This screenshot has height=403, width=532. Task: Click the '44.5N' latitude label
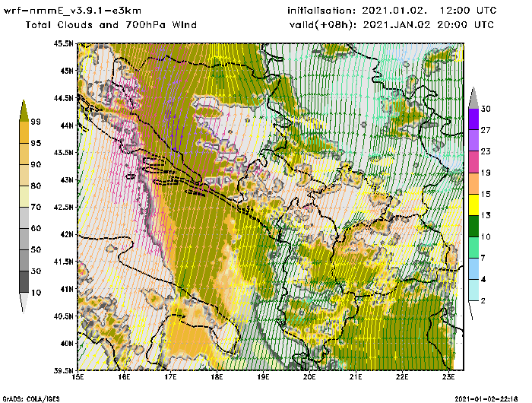click(63, 98)
